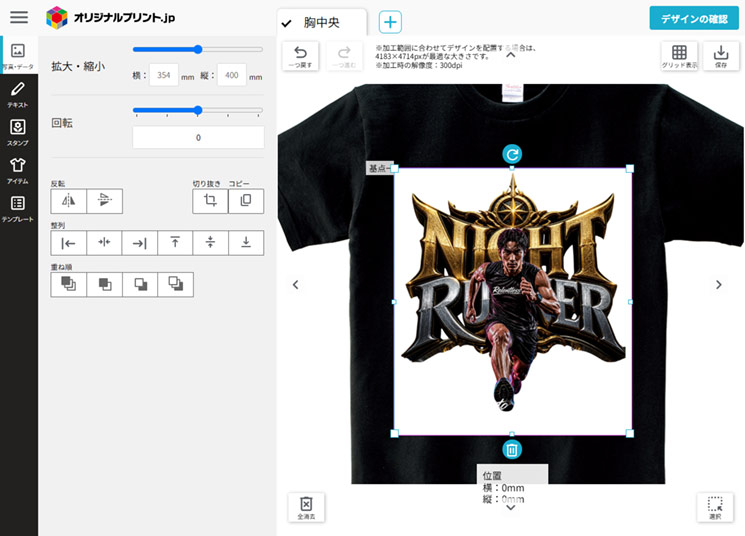Collapse the processing range note
The height and width of the screenshot is (536, 745).
click(511, 55)
